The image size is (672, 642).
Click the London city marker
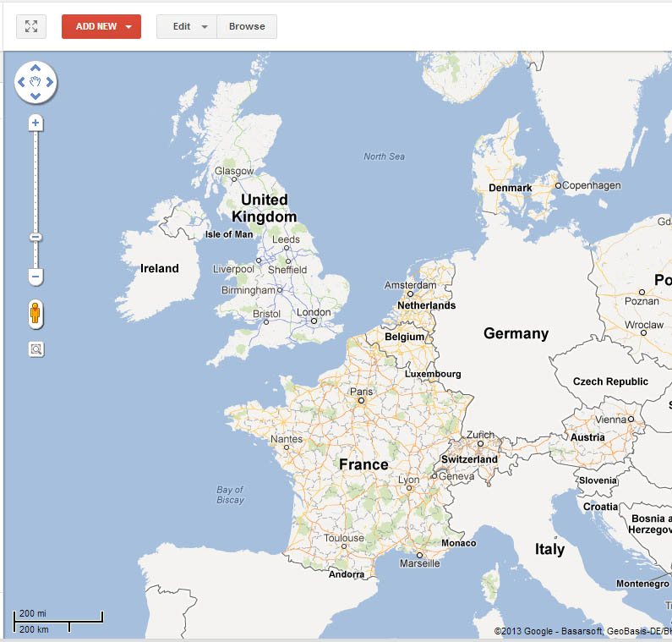(314, 321)
